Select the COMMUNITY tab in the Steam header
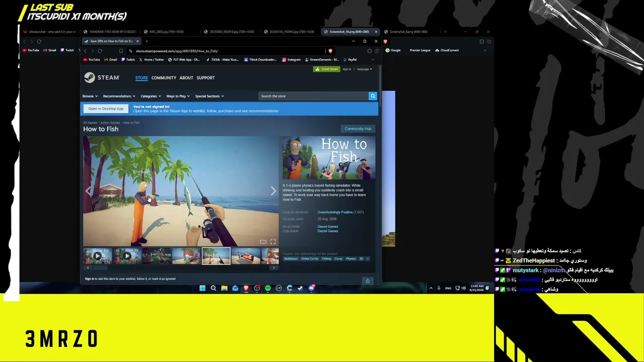Viewport: 644px width, 362px height. [164, 78]
